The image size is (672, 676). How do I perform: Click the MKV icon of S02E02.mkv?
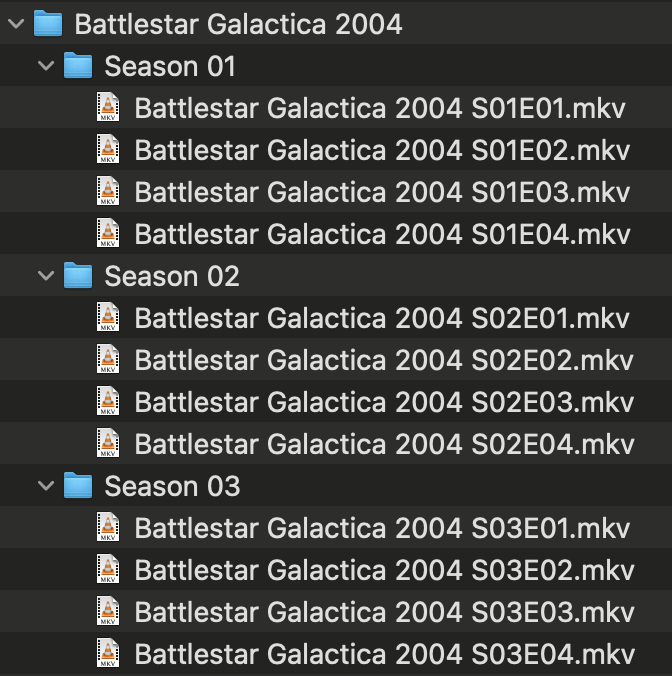pyautogui.click(x=108, y=359)
